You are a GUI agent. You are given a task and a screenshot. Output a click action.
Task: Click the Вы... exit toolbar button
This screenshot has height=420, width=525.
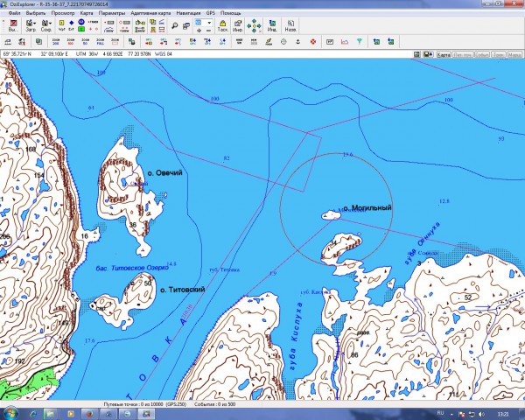[13, 25]
